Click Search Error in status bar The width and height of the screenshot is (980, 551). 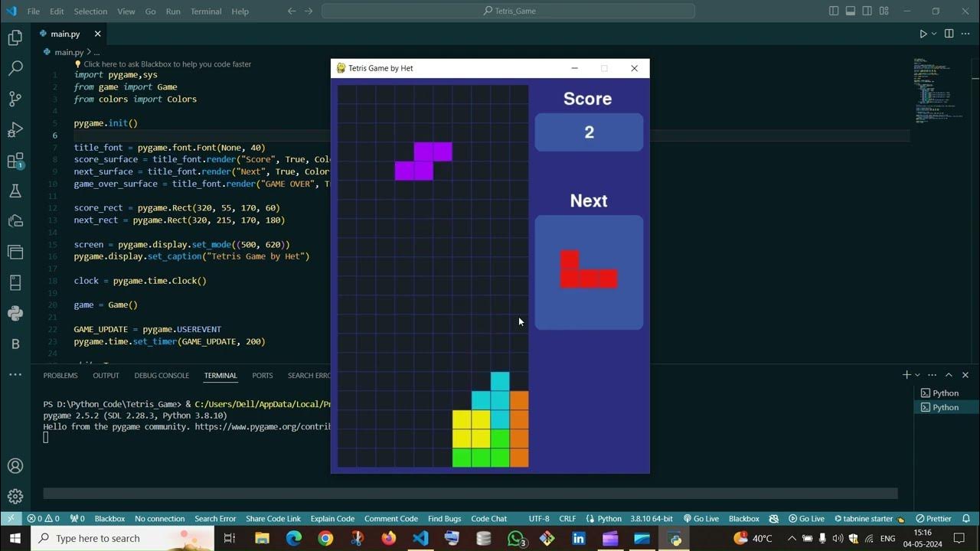pyautogui.click(x=215, y=518)
